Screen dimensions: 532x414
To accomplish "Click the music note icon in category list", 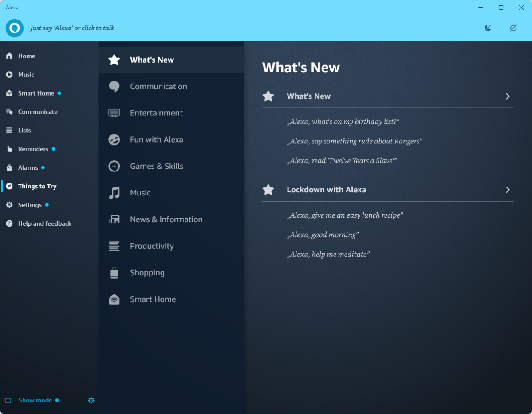I will coord(114,193).
